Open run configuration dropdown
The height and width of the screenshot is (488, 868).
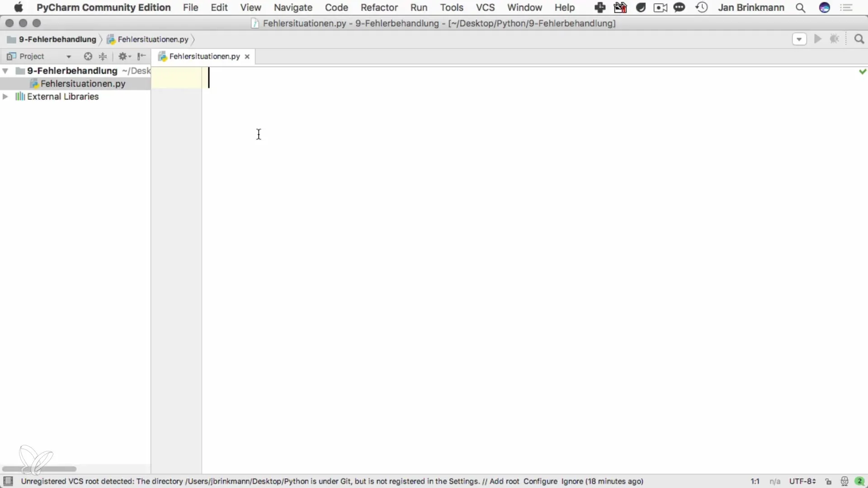coord(799,39)
